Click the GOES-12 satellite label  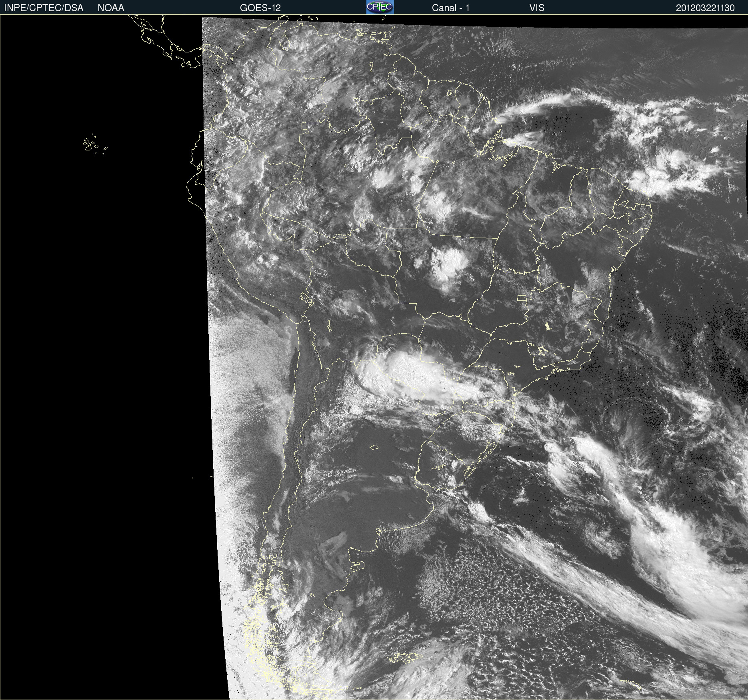pos(260,8)
